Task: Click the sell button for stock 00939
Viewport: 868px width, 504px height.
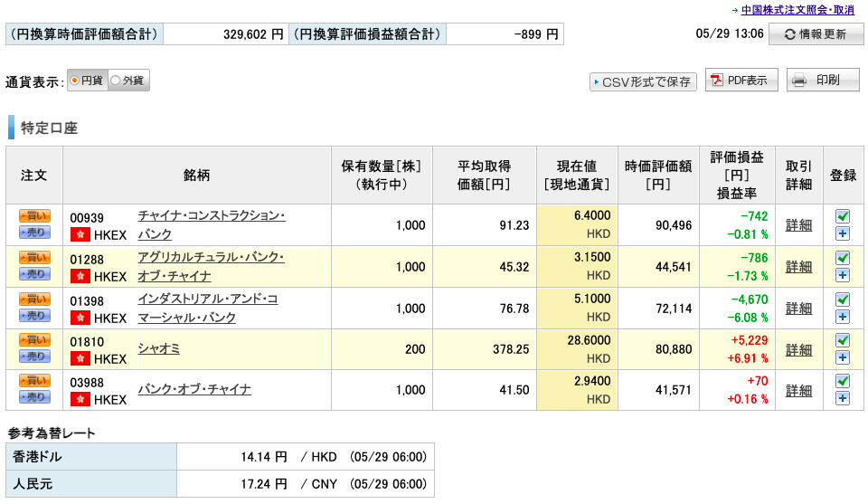Action: pos(34,233)
